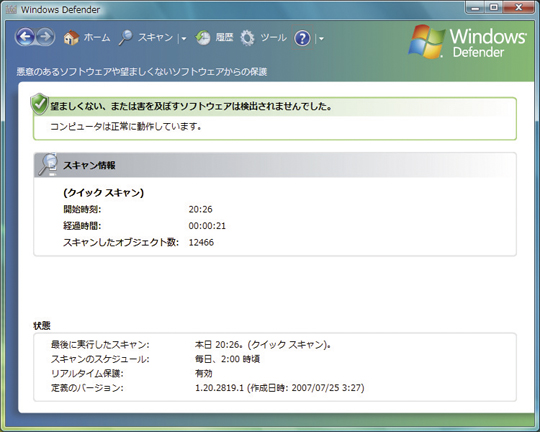Minimize the Windows Defender window
Screen dimensions: 540x432
pos(476,8)
